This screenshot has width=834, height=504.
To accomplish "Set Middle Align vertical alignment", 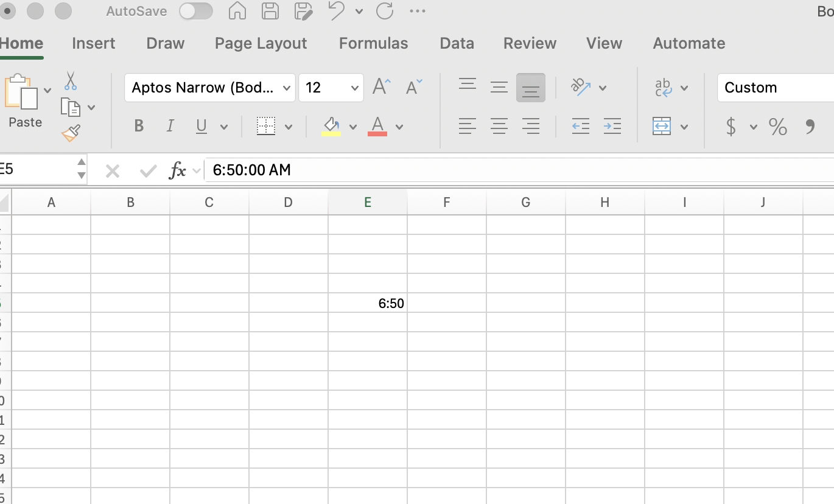I will (499, 88).
